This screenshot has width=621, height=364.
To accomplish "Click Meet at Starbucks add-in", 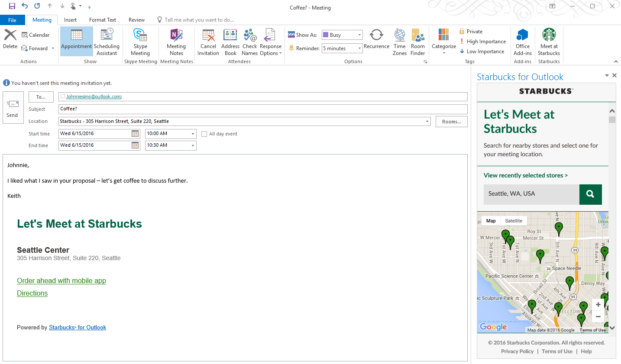I will (549, 42).
